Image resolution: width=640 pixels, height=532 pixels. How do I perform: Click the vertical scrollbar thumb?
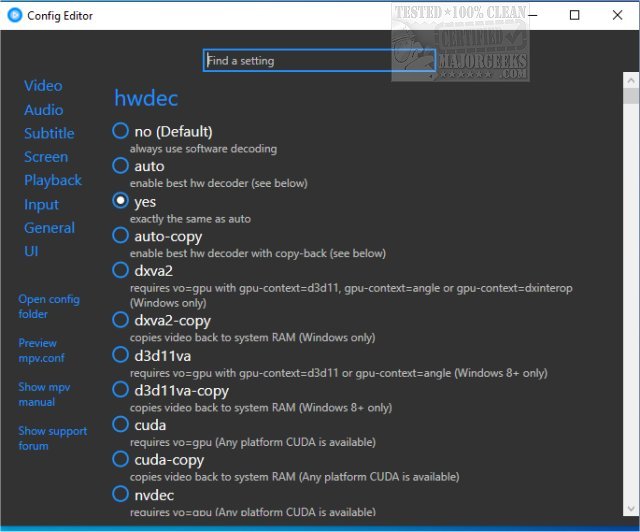[631, 96]
